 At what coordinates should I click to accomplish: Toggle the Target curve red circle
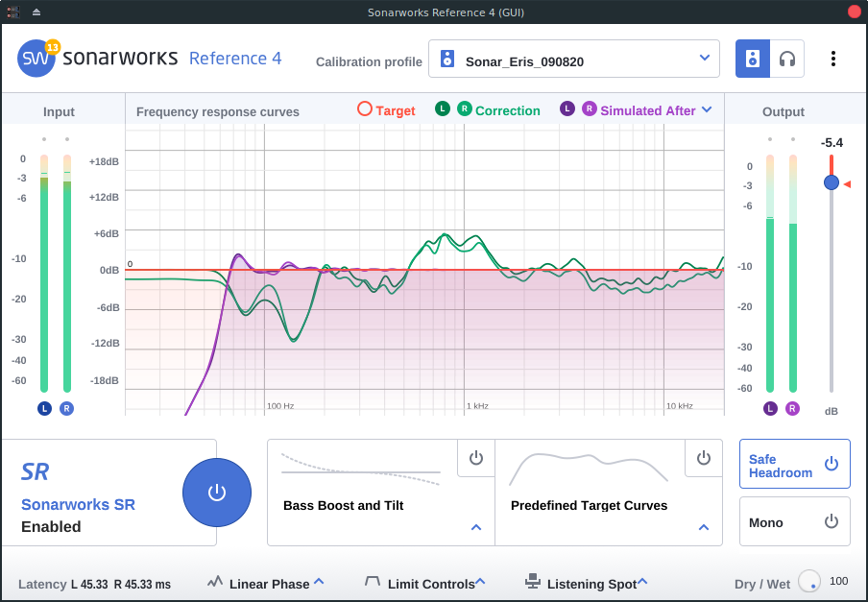pos(364,108)
